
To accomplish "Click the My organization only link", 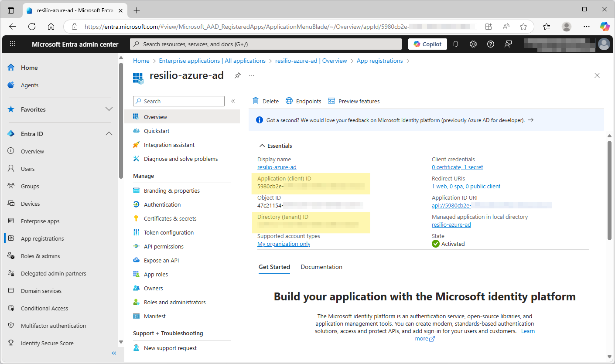I will point(284,244).
